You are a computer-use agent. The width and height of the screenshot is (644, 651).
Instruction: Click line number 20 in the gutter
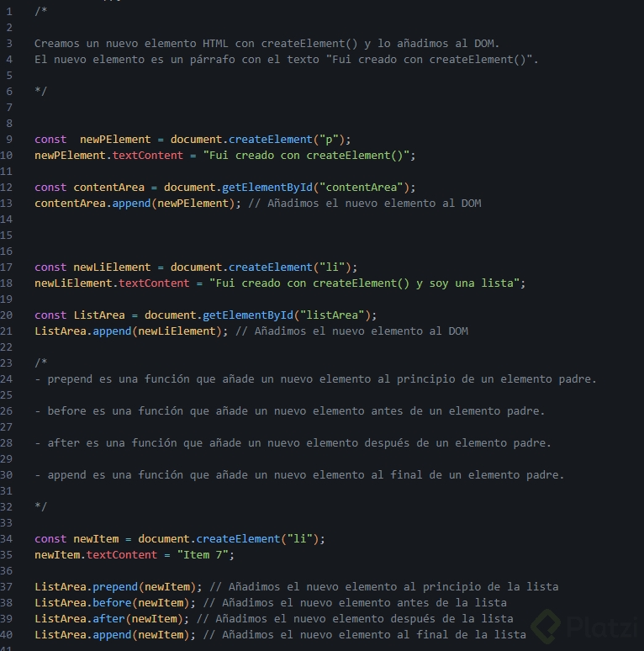point(6,315)
